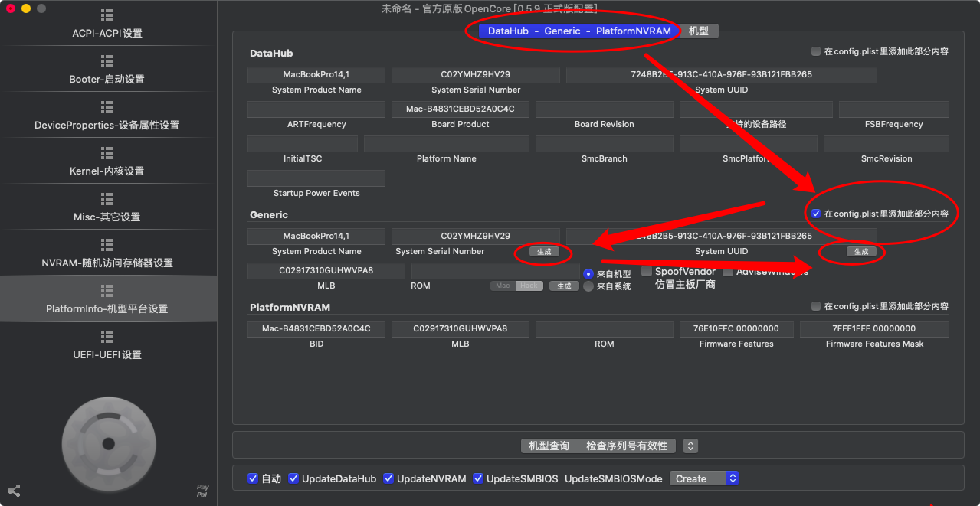Click the list icon above Misc-其它设置
The height and width of the screenshot is (506, 980).
(x=107, y=199)
